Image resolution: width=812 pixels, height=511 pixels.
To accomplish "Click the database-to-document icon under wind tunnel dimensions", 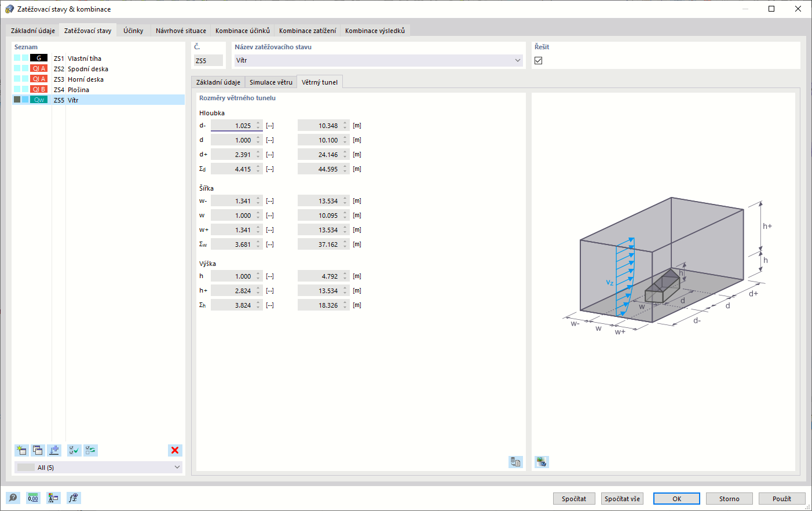I will pos(515,462).
